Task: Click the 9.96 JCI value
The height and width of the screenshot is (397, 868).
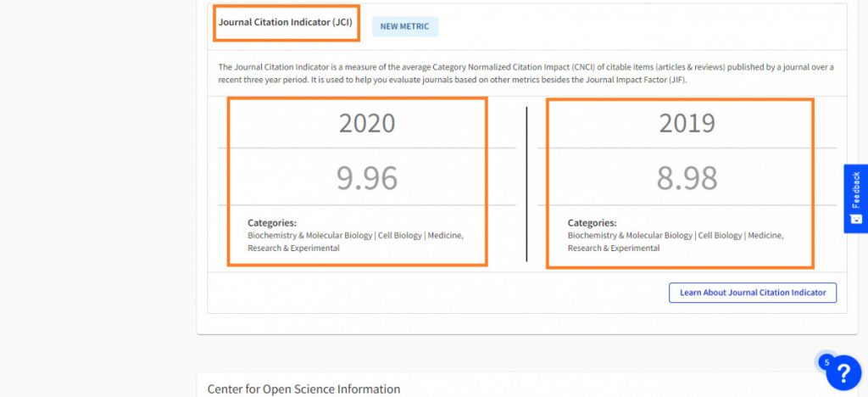Action: pos(366,177)
